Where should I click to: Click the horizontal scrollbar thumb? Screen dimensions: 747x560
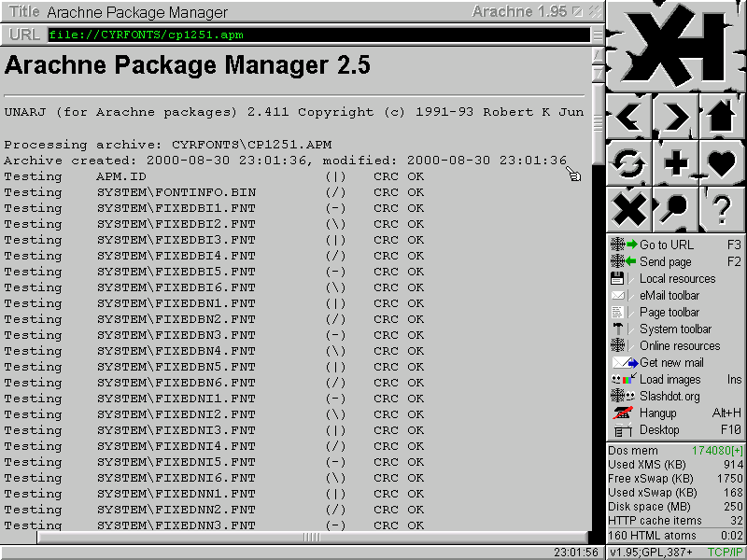(x=312, y=538)
